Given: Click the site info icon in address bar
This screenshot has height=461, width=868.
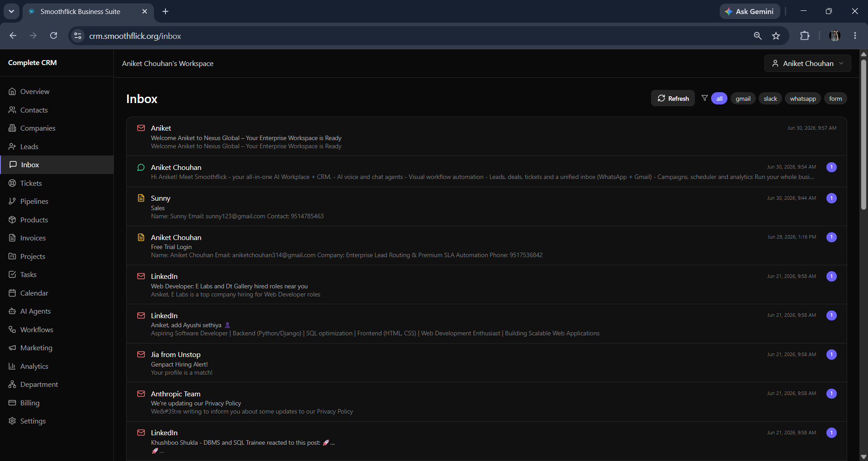Looking at the screenshot, I should tap(78, 36).
